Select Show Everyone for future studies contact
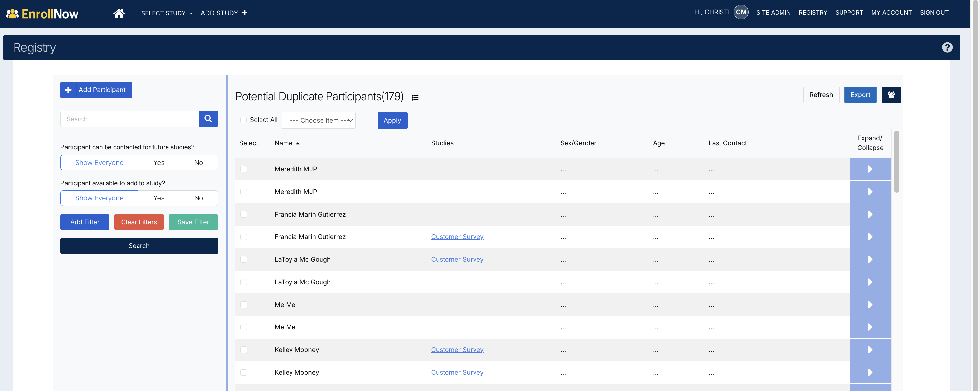Viewport: 980px width, 391px height. 99,163
